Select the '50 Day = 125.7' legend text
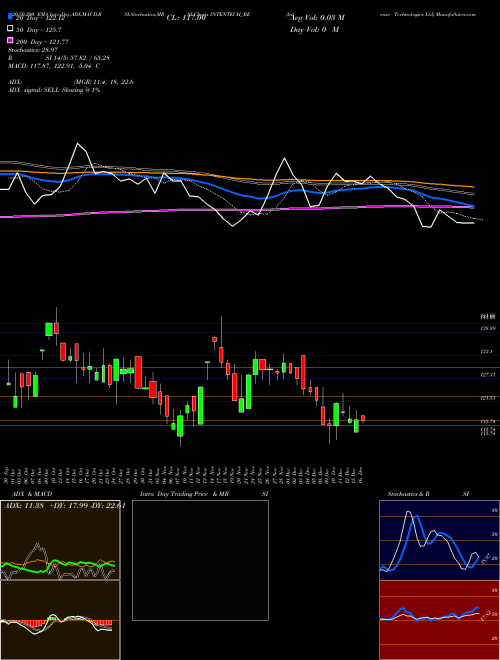 [x=38, y=30]
